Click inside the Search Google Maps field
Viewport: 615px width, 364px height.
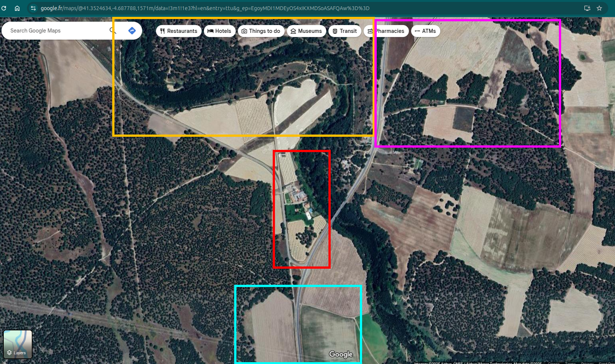tap(56, 30)
